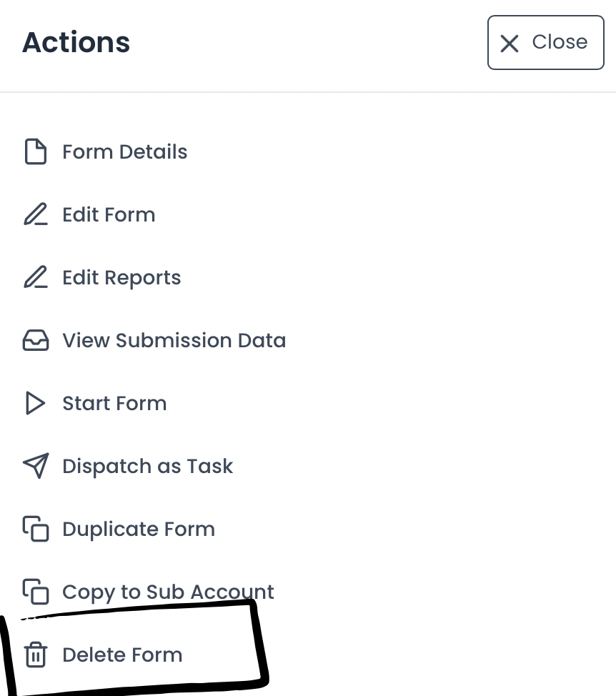Screen dimensions: 616x696
Task: Dismiss the Actions panel via Close text
Action: click(560, 42)
